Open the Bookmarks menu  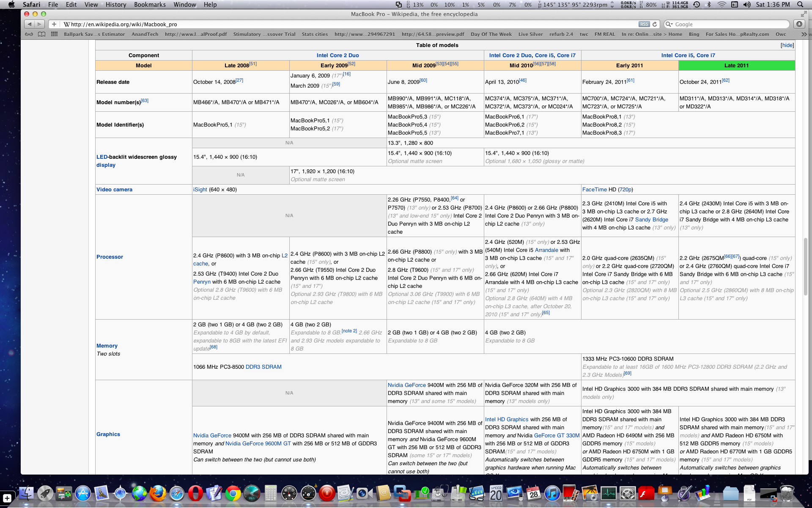[x=150, y=5]
